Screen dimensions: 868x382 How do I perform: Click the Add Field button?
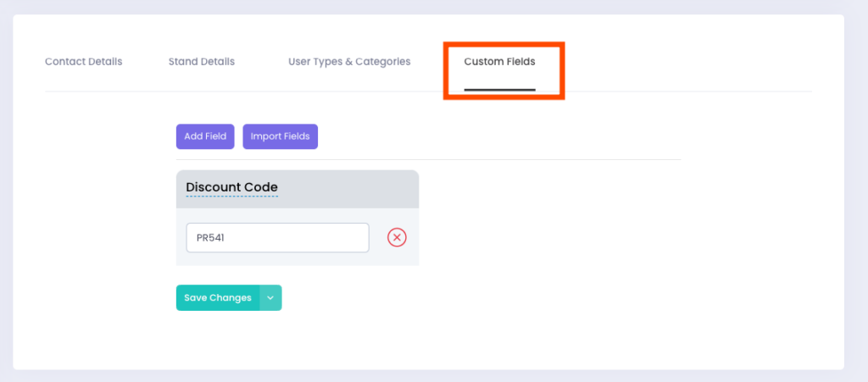[205, 136]
